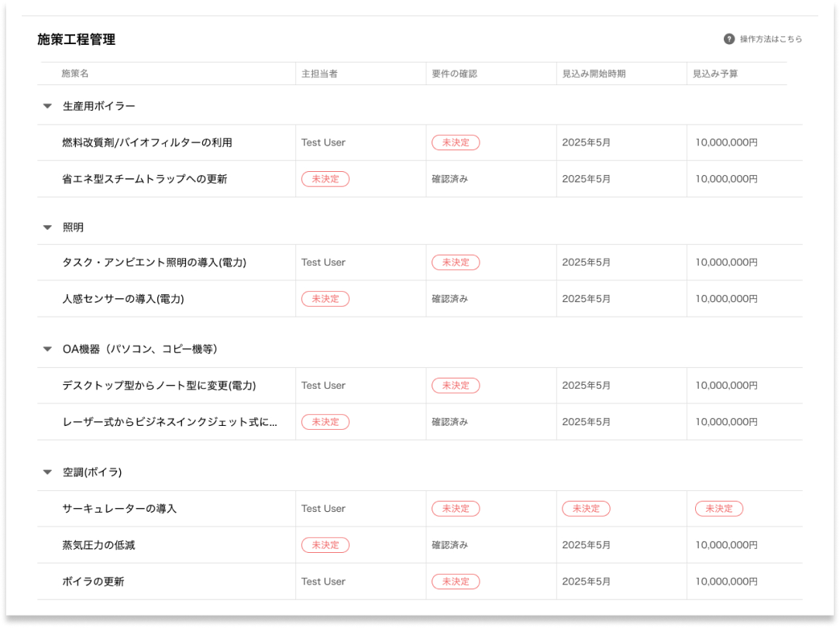Click the help question mark icon
Image resolution: width=840 pixels, height=628 pixels.
(729, 39)
